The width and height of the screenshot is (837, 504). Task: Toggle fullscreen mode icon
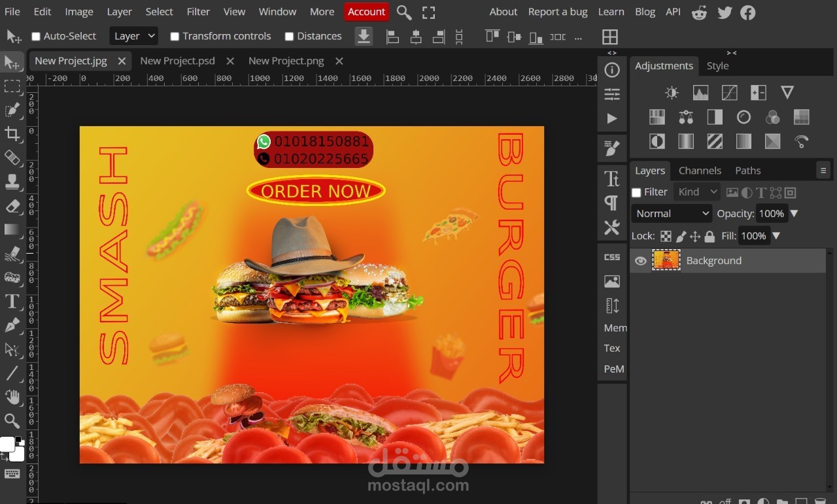click(428, 12)
